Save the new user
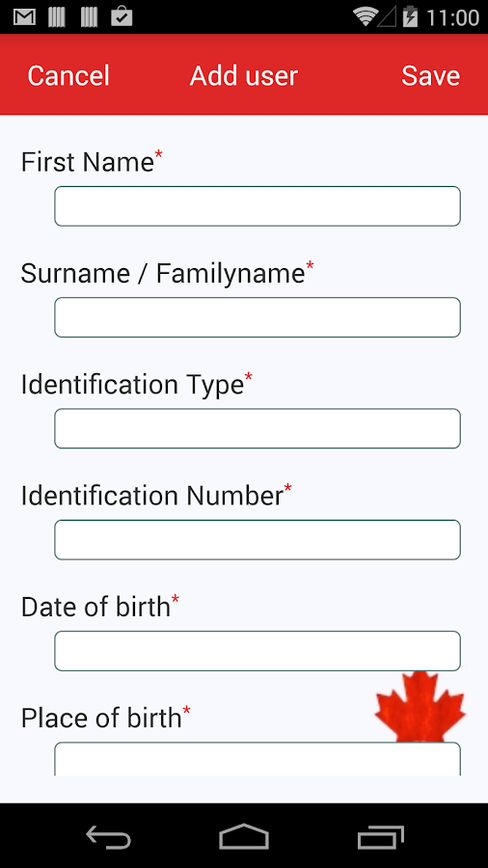Image resolution: width=488 pixels, height=868 pixels. coord(430,76)
